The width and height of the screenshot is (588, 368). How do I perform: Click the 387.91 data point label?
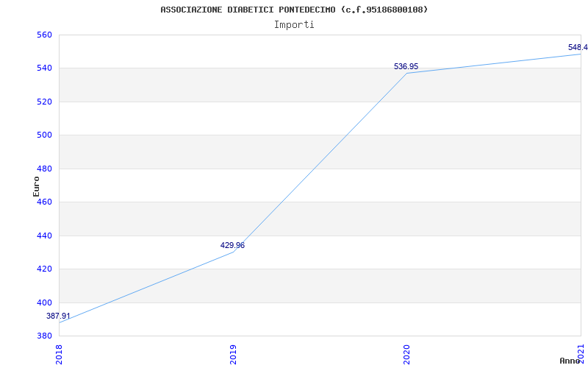click(x=59, y=316)
